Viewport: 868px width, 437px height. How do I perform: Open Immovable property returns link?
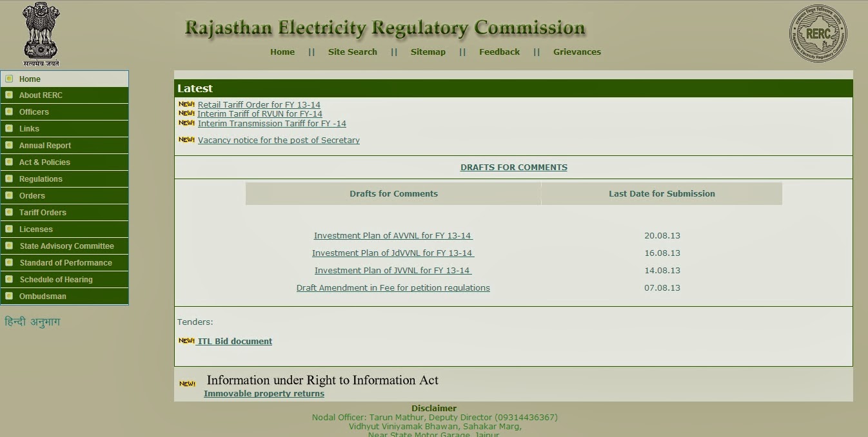(x=264, y=393)
